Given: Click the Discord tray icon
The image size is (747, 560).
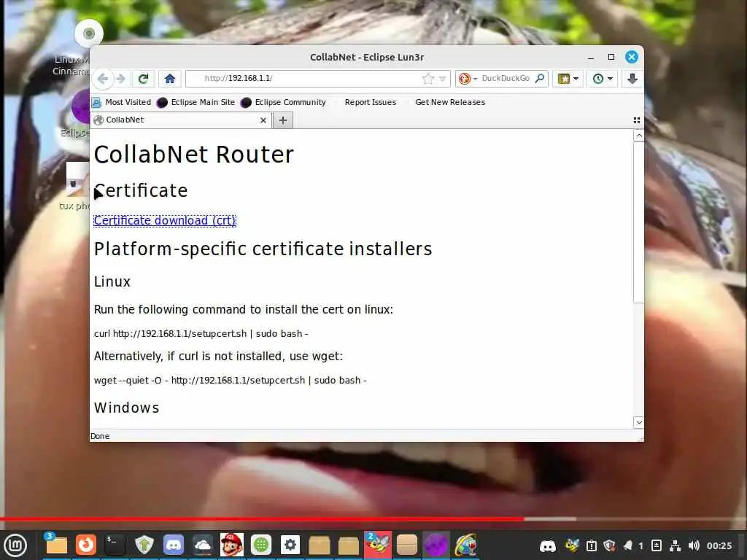Looking at the screenshot, I should (547, 545).
